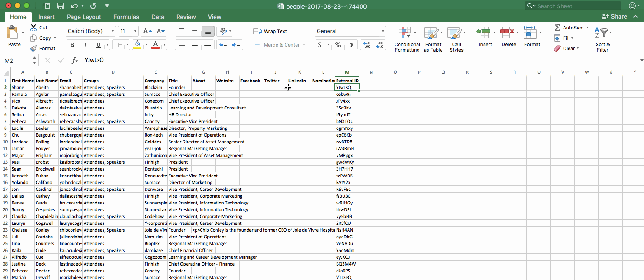644x280 pixels.
Task: Click the Merge & Center button
Action: [279, 45]
